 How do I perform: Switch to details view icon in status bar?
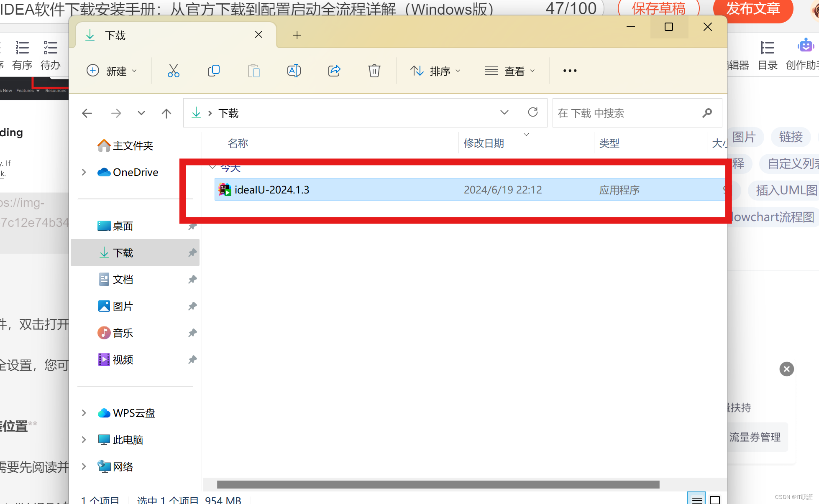coord(696,499)
